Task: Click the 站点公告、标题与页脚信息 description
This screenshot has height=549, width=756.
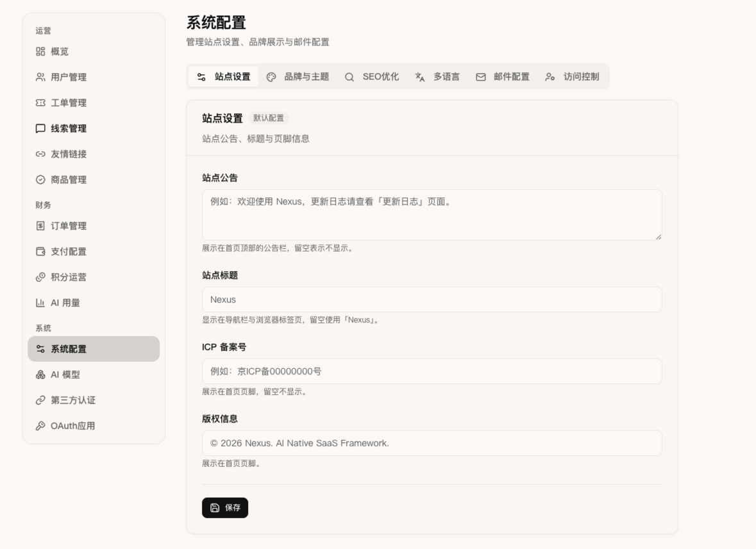Action: (x=256, y=139)
